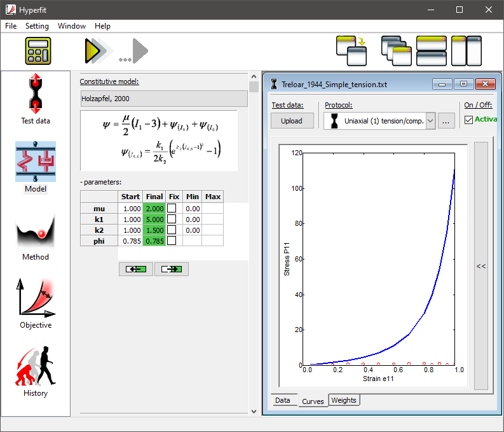
Task: Open the Objective sidebar section
Action: click(36, 303)
